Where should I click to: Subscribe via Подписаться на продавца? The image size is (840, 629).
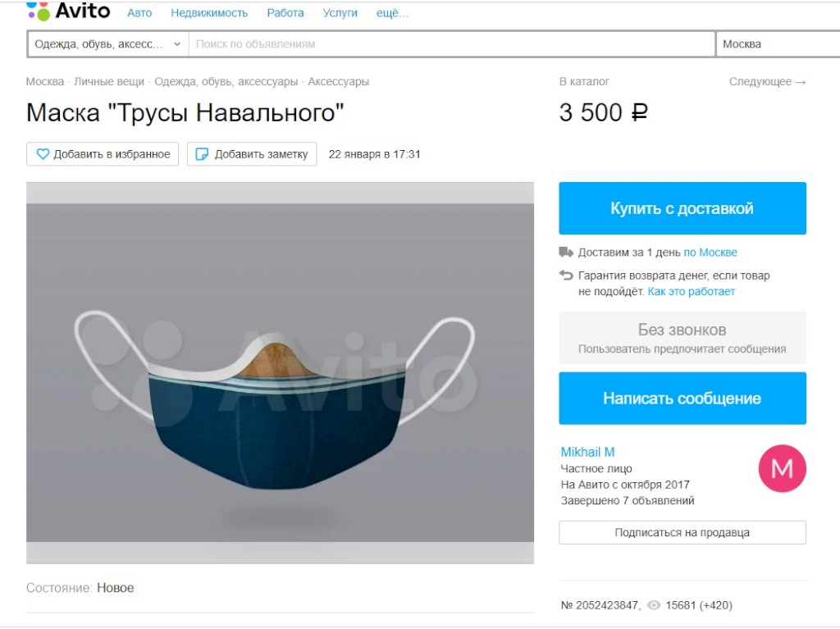(682, 532)
